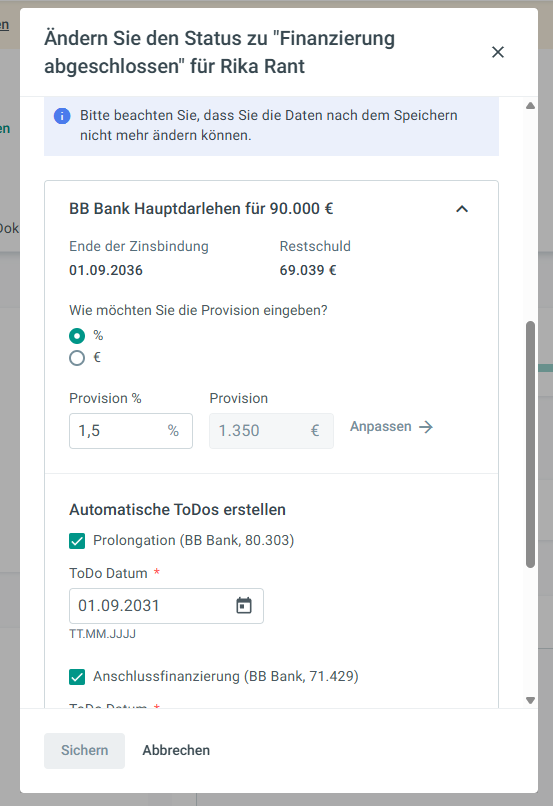The image size is (553, 806).
Task: Uncheck the Prolongation ToDo checkbox
Action: (x=77, y=541)
